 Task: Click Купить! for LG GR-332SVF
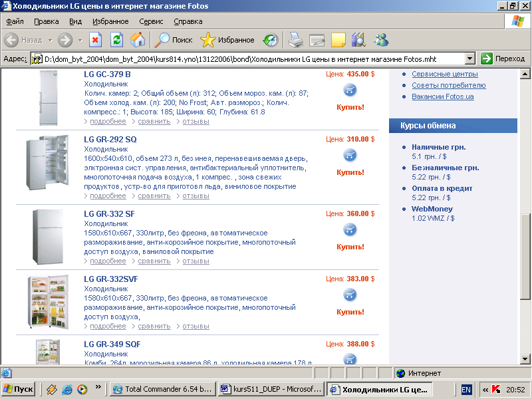(x=350, y=312)
